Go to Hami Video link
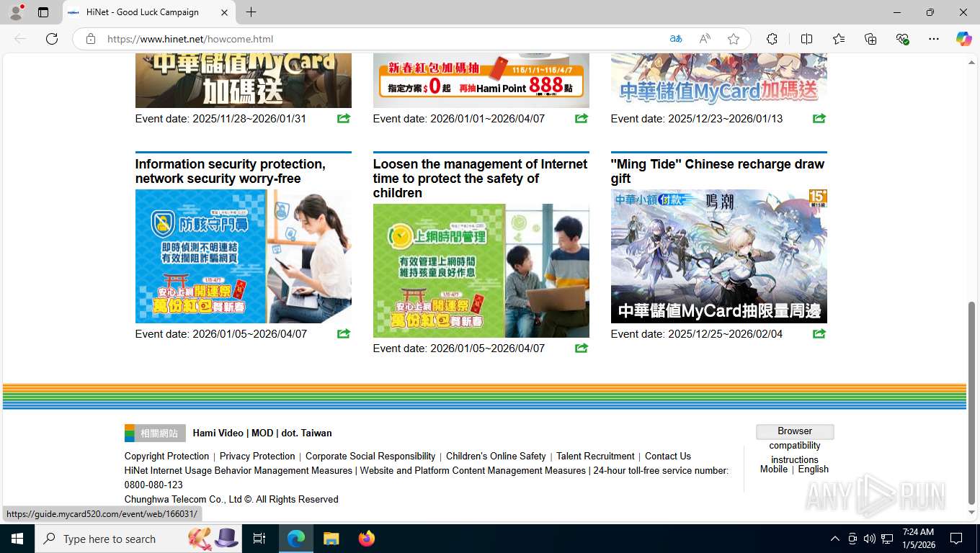The image size is (980, 553). [218, 433]
